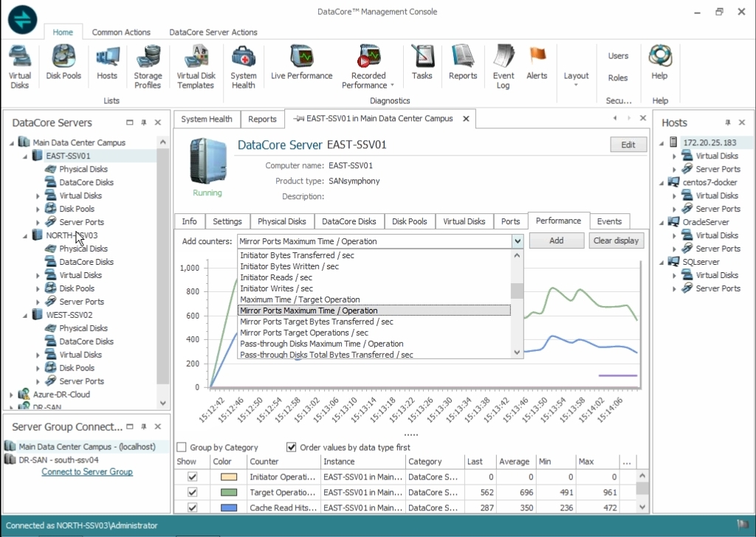Open Roles in the Security group
Viewport: 756px width, 537px height.
[618, 77]
